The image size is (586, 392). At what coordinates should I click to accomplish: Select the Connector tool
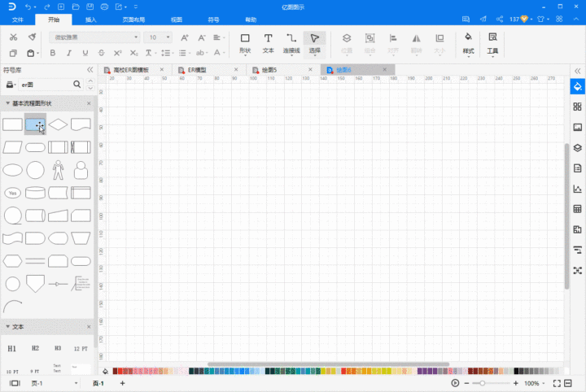[x=291, y=44]
